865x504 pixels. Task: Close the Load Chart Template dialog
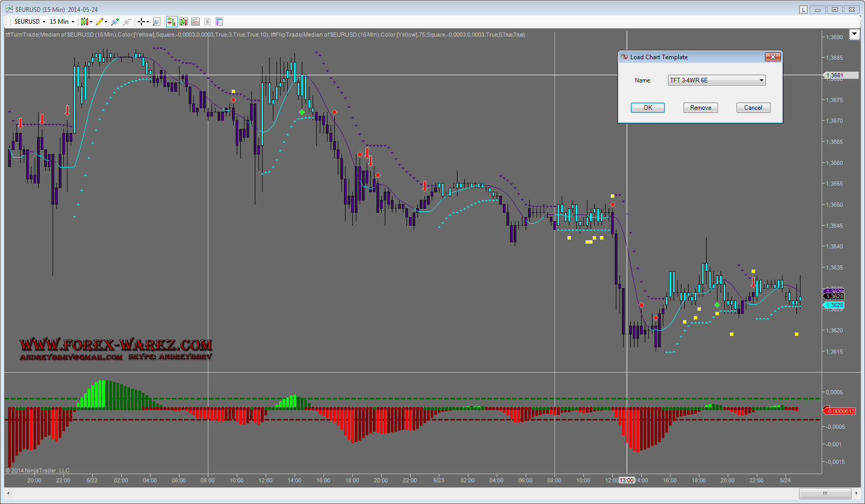pos(772,57)
